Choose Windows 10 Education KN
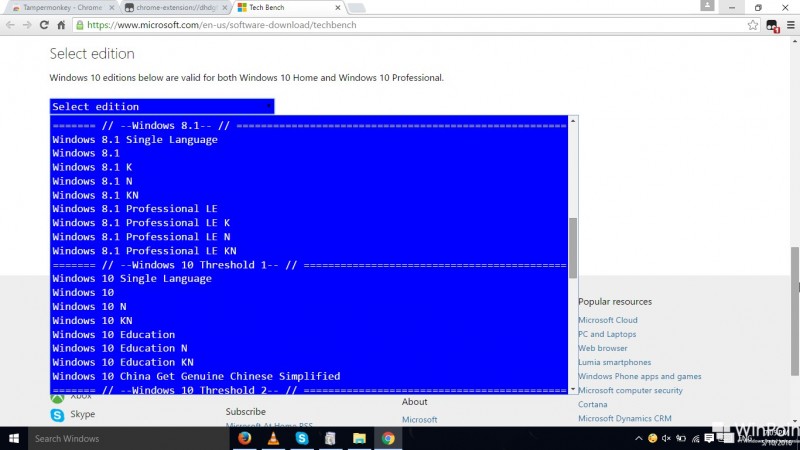800x450 pixels. (309, 362)
